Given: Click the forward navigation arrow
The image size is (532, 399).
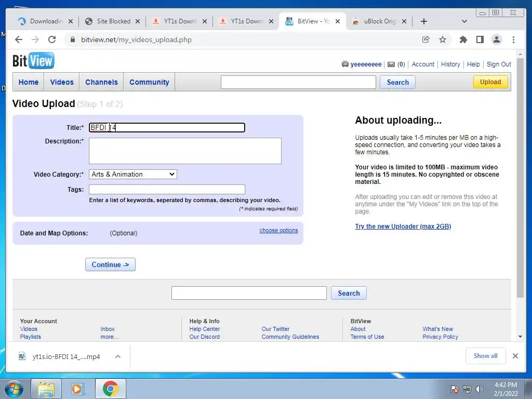Looking at the screenshot, I should click(x=35, y=39).
